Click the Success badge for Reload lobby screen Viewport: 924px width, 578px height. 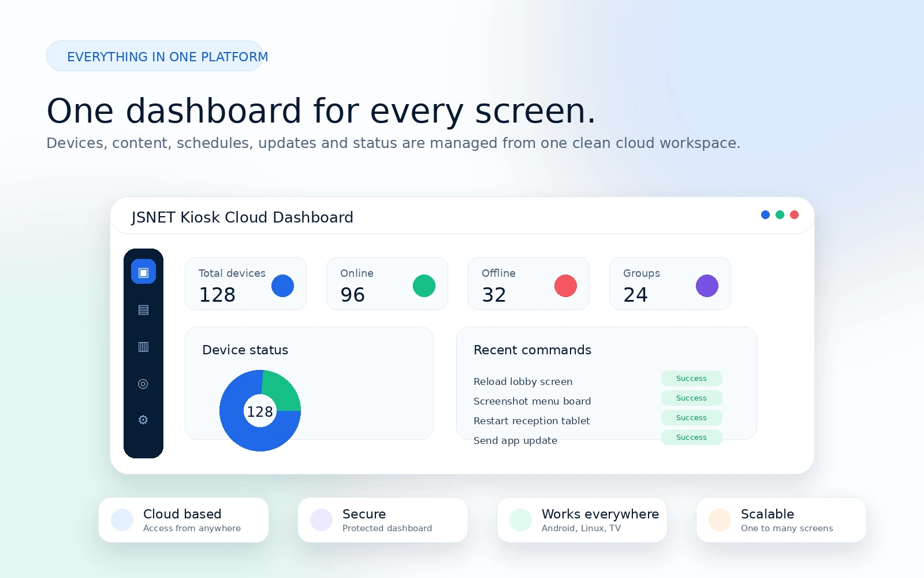click(691, 378)
